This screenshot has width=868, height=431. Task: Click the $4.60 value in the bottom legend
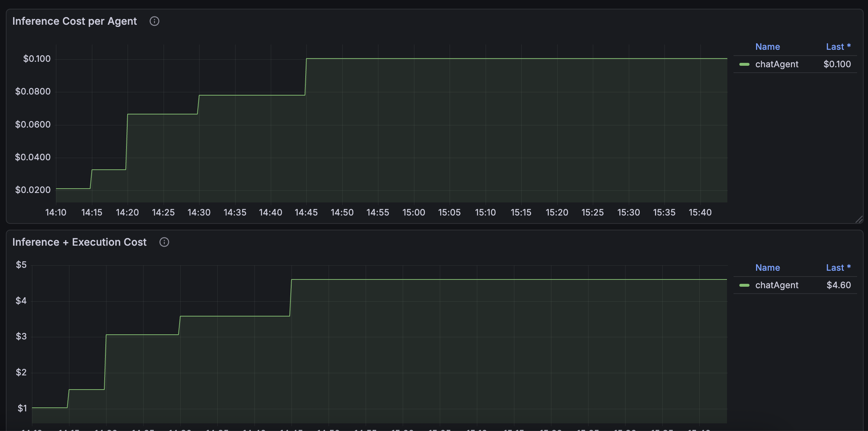[839, 285]
